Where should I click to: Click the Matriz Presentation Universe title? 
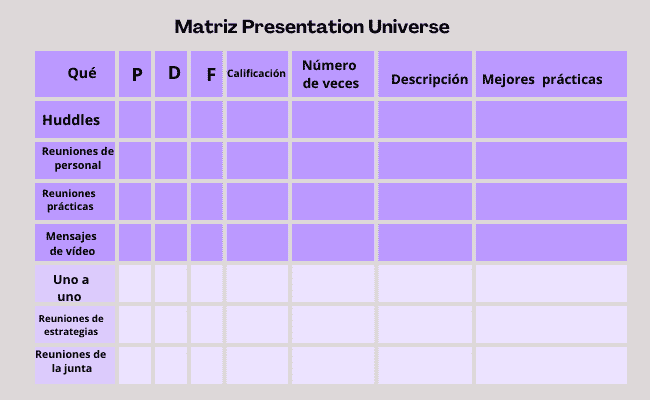pos(311,26)
